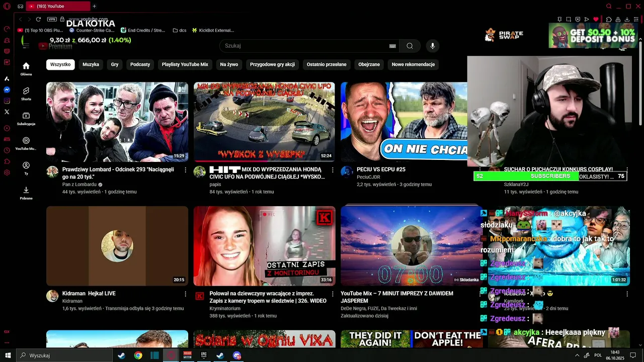The width and height of the screenshot is (644, 362).
Task: Open the Honda Civic UFO mix thumbnail
Action: tap(264, 122)
